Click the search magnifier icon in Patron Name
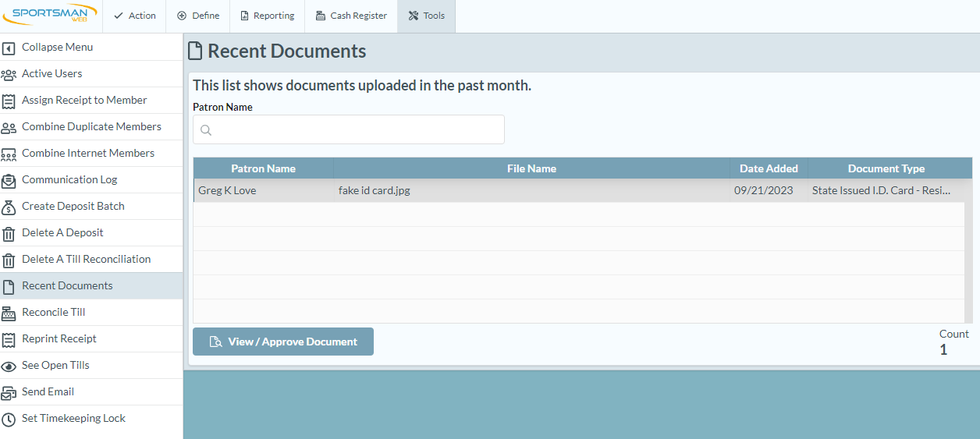The width and height of the screenshot is (980, 439). [206, 130]
